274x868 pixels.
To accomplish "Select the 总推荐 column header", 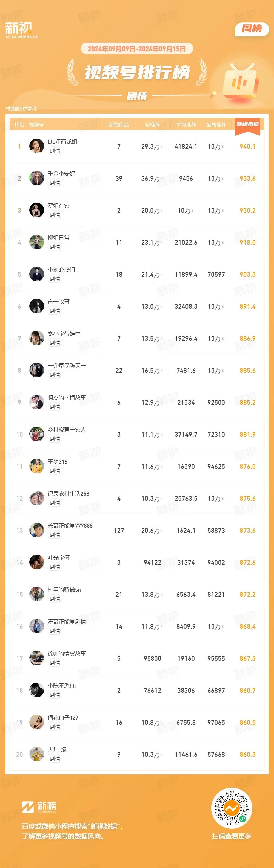I will [152, 125].
